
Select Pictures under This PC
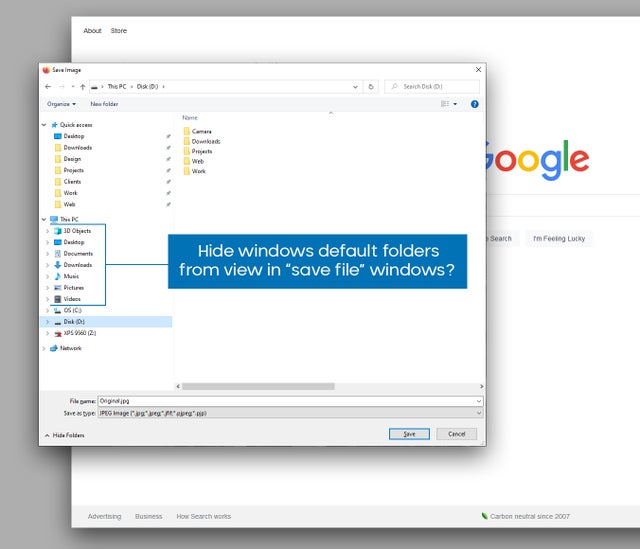click(x=73, y=288)
